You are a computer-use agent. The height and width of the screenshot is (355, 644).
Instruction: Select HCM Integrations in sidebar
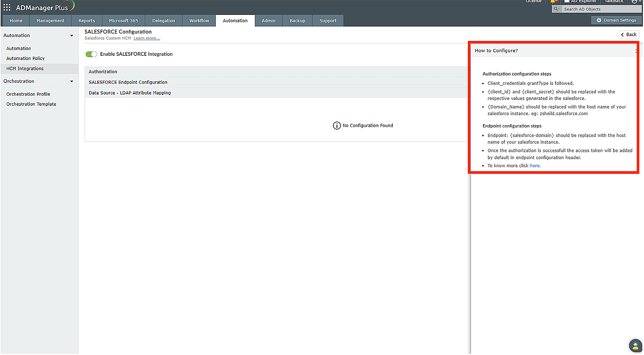coord(25,69)
